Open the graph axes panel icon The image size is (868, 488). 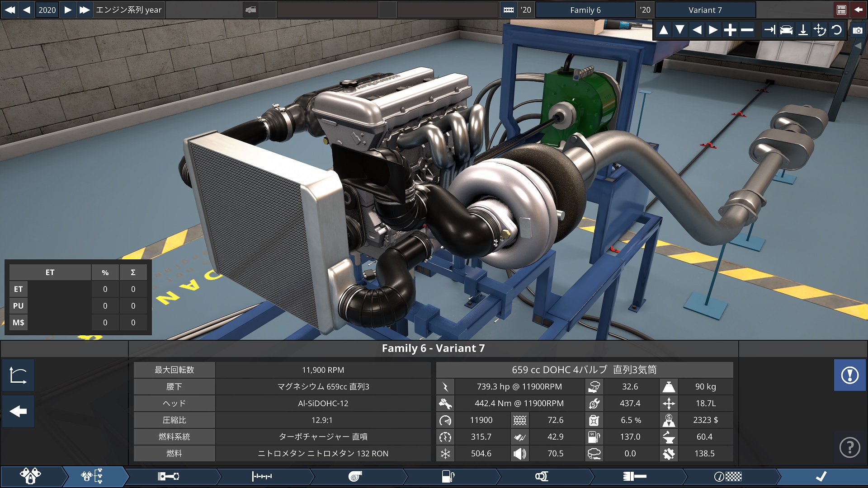point(18,375)
